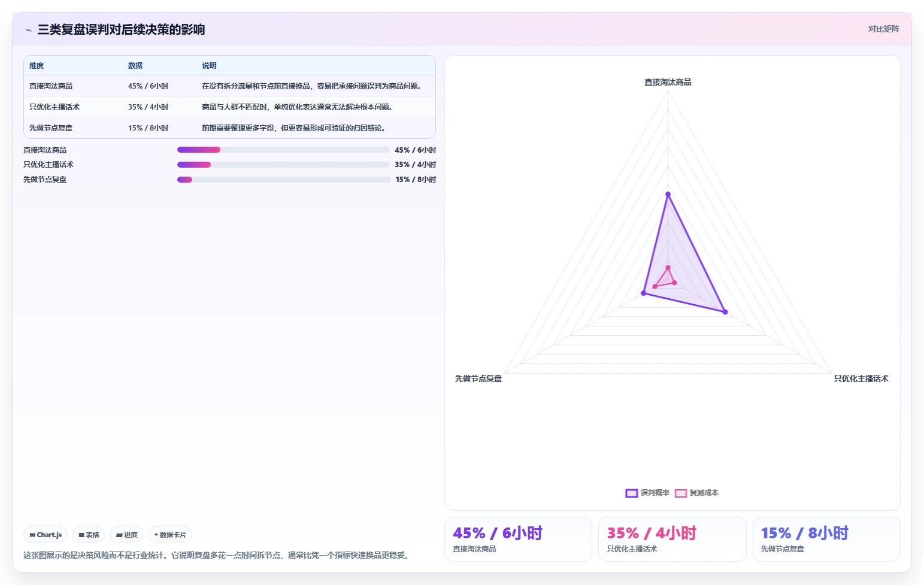Click the title 三类复盘误判对后续决策的影响

[x=122, y=30]
